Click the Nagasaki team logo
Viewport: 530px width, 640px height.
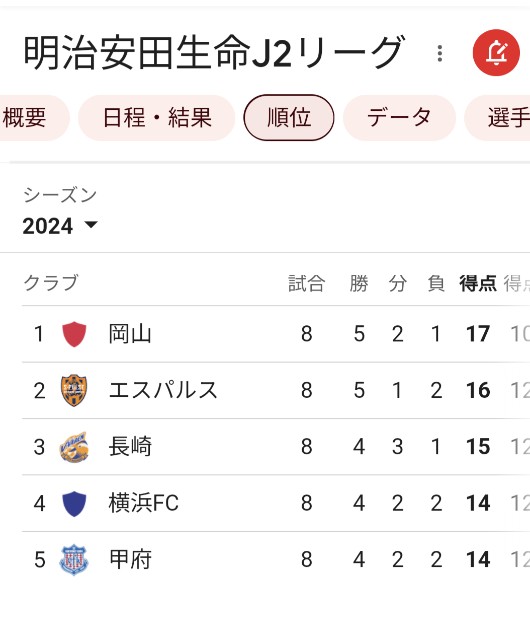coord(74,447)
